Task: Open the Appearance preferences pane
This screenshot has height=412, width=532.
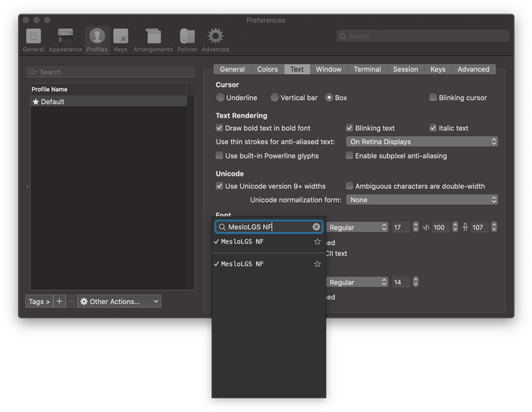Action: (65, 40)
